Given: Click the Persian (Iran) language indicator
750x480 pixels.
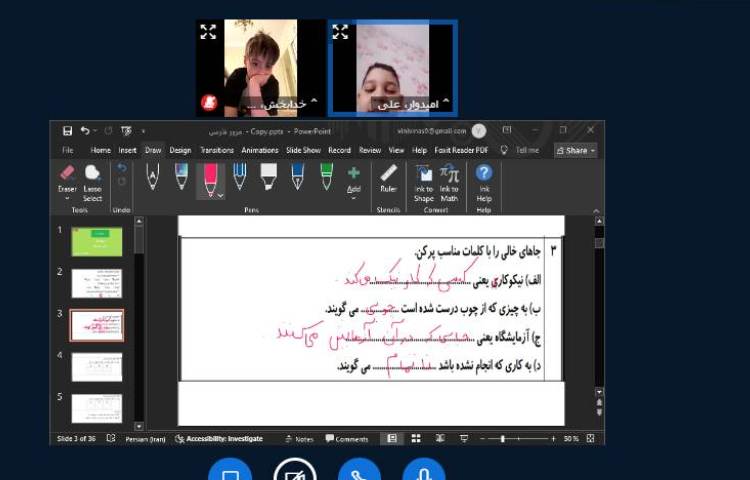Looking at the screenshot, I should tap(145, 439).
